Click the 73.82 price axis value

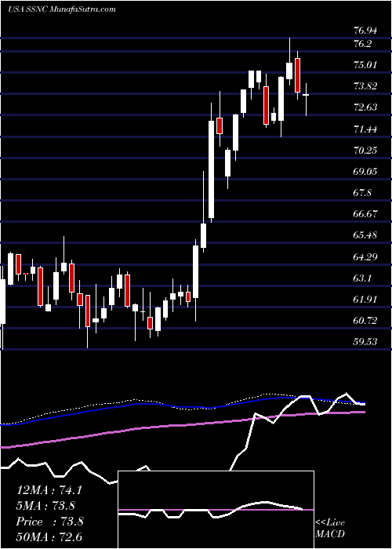365,86
